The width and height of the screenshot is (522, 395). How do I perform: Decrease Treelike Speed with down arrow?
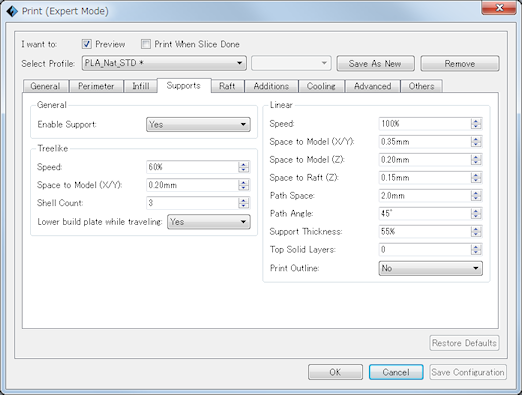point(244,170)
